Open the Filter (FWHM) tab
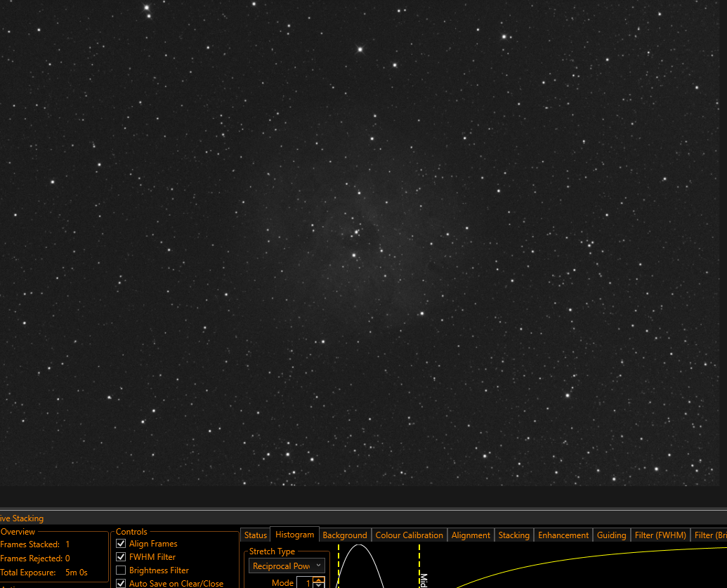Viewport: 727px width, 588px height. (660, 535)
